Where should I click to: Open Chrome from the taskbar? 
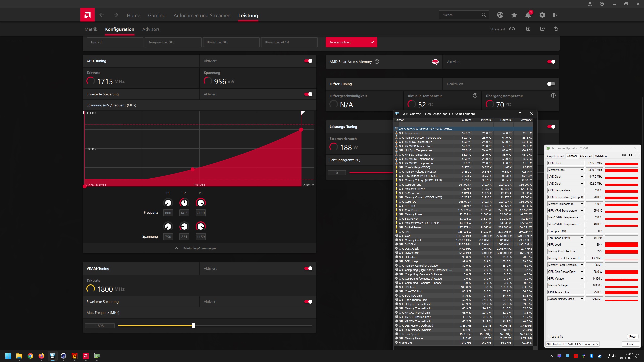(x=30, y=356)
